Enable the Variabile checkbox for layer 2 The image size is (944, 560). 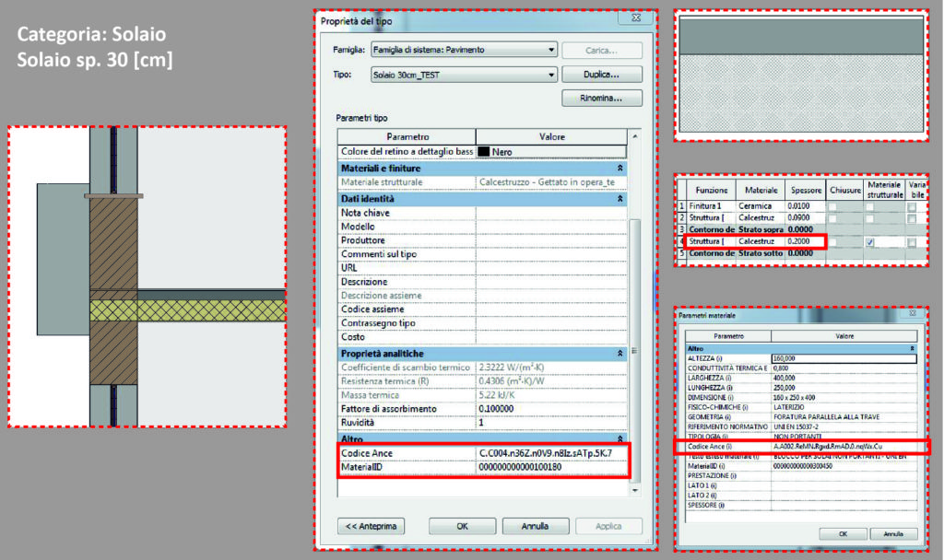910,216
